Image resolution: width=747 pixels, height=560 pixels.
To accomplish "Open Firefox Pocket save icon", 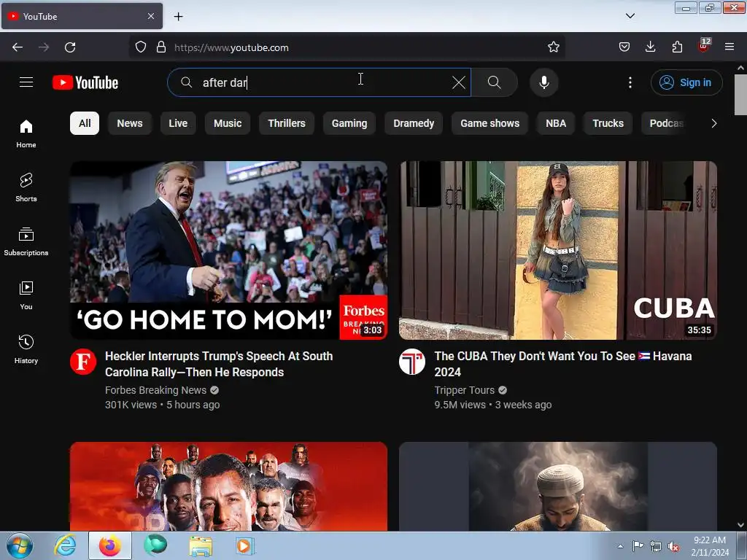I will (x=624, y=47).
